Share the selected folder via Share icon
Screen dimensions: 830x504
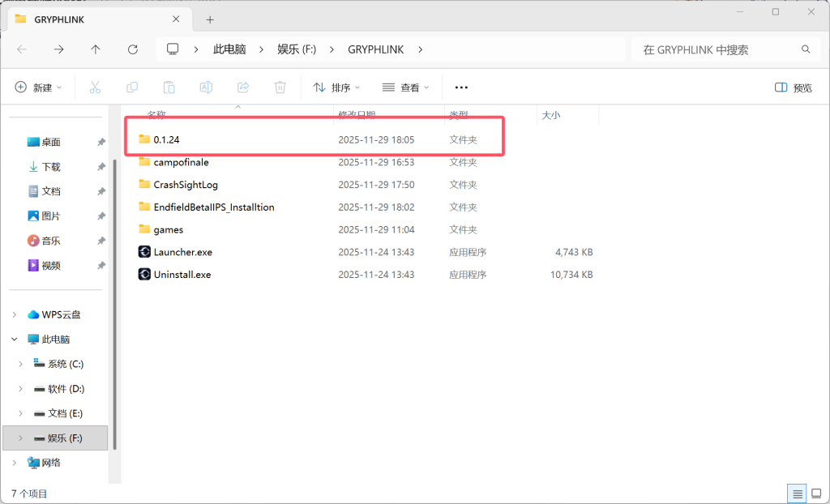243,87
